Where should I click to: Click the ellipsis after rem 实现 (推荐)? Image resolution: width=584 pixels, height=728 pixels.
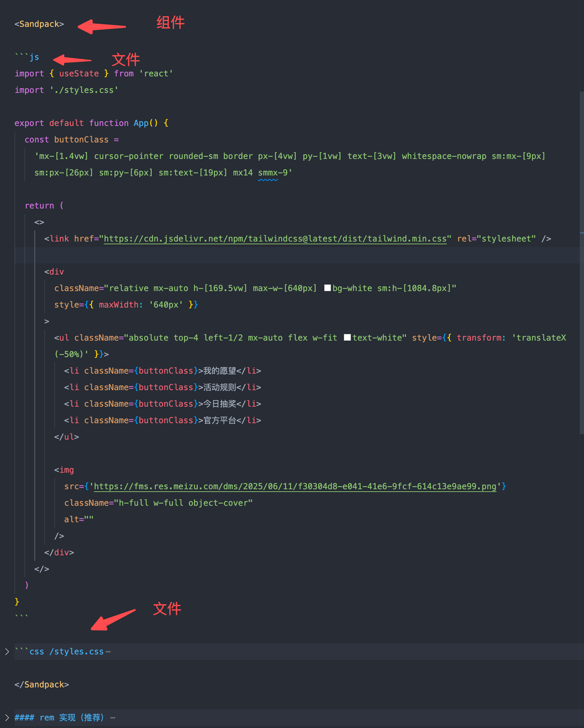(113, 718)
